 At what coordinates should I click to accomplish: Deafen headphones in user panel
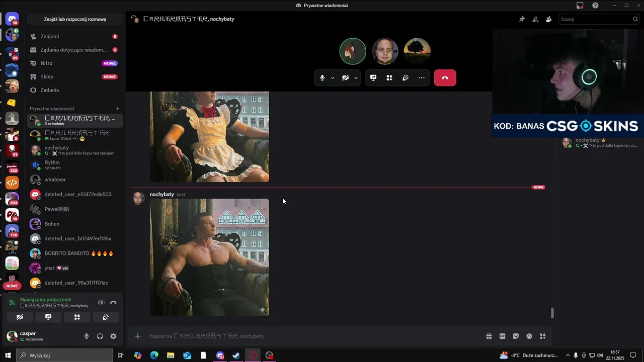coord(100,336)
